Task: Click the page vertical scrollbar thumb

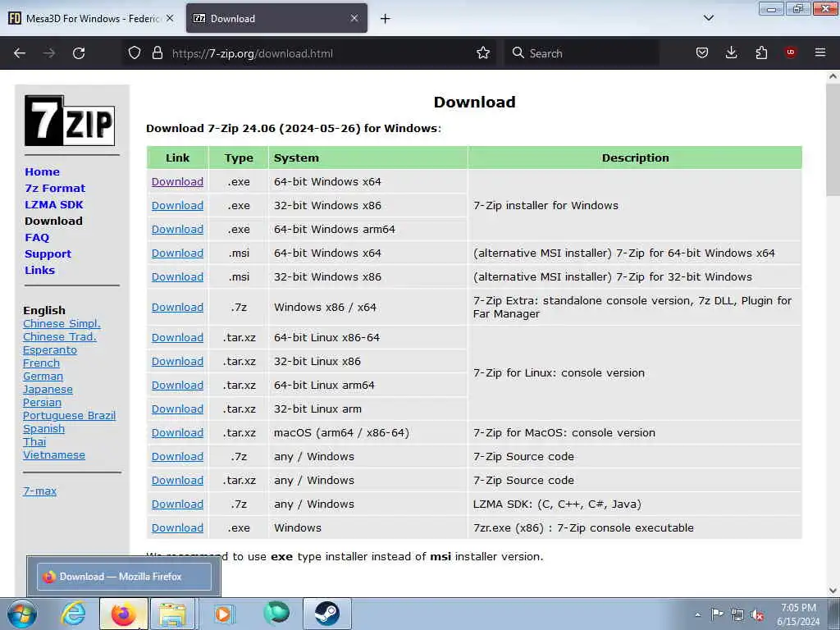Action: click(x=833, y=141)
